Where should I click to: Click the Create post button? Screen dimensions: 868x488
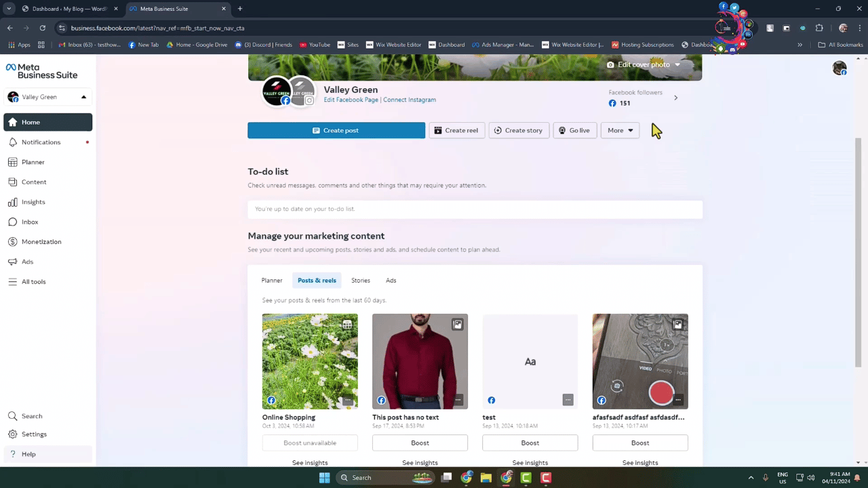pyautogui.click(x=336, y=130)
